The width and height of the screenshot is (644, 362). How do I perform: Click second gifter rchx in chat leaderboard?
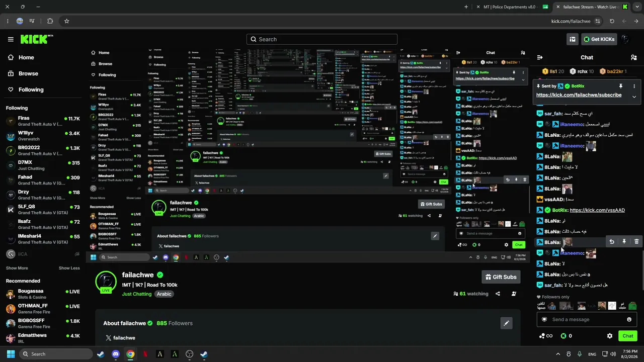[582, 71]
